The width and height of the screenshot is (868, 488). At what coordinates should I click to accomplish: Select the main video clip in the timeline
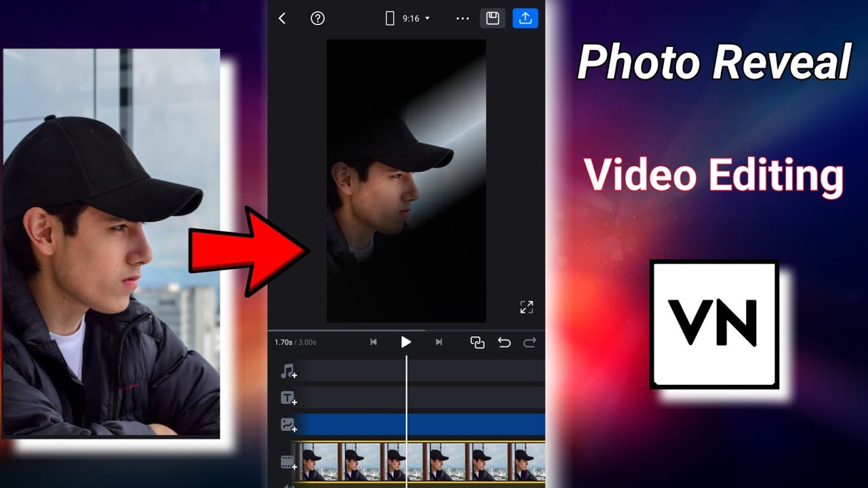(419, 462)
